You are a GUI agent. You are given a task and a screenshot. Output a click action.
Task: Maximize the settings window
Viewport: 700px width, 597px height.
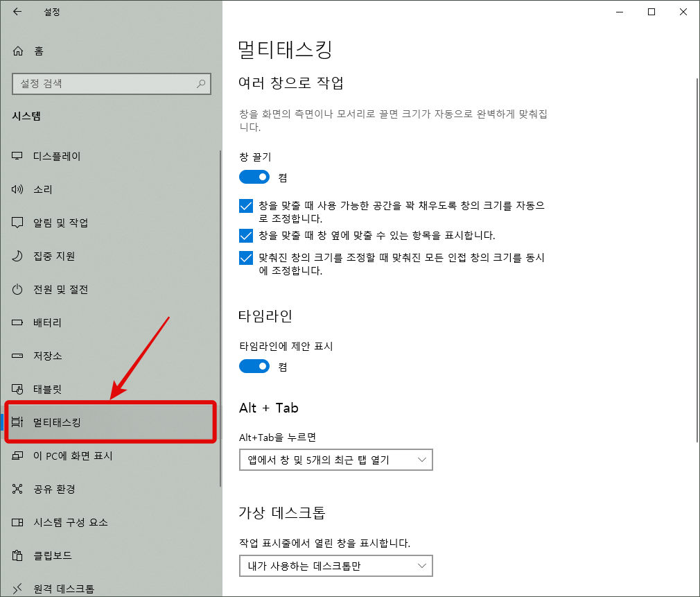[x=651, y=12]
